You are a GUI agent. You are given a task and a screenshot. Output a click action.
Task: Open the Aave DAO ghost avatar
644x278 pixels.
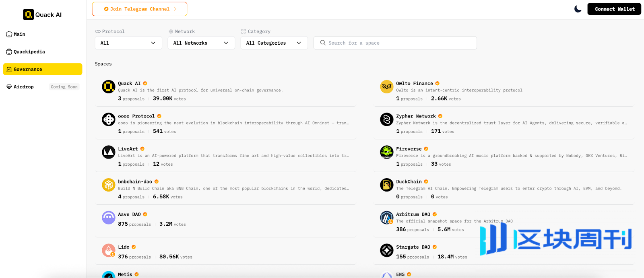click(x=109, y=218)
